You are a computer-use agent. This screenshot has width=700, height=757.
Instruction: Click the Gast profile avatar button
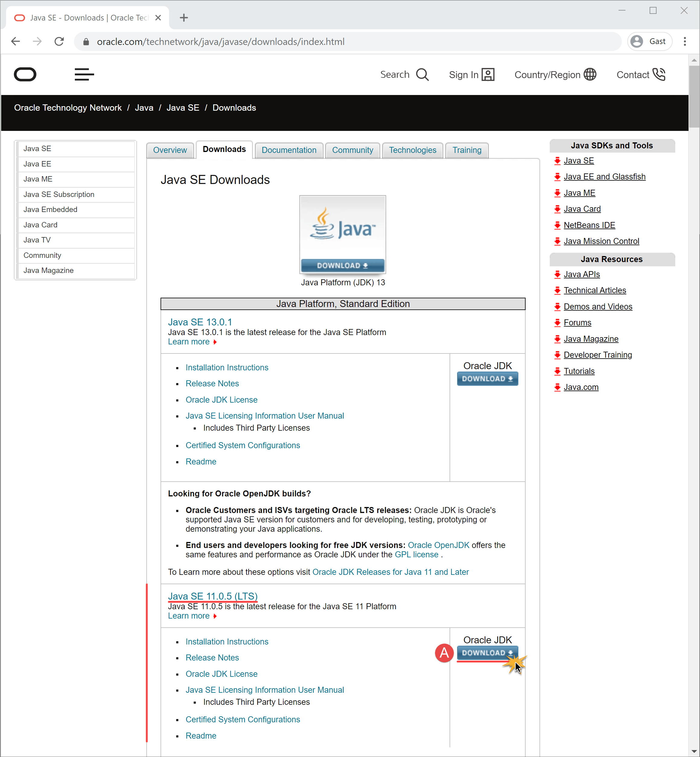650,41
